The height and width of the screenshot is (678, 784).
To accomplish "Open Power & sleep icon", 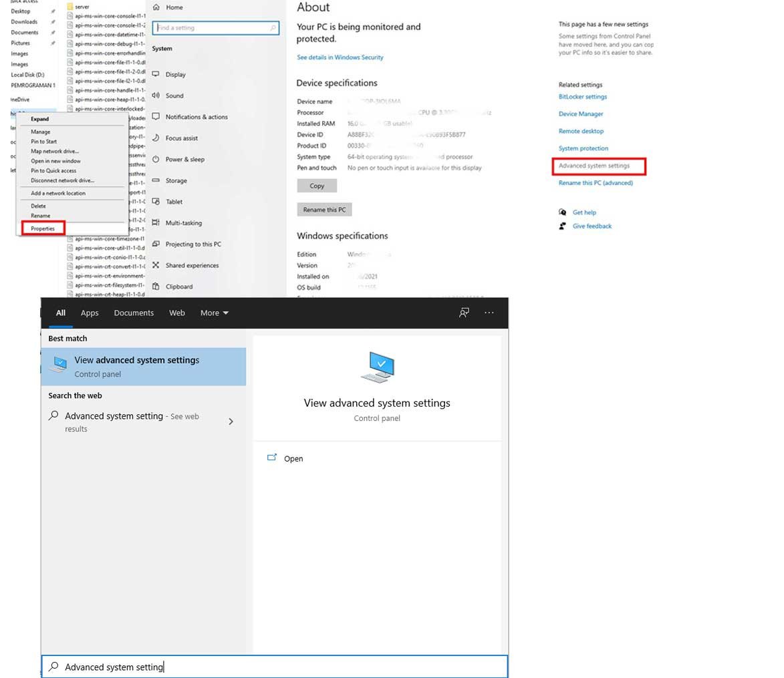I will pyautogui.click(x=156, y=159).
